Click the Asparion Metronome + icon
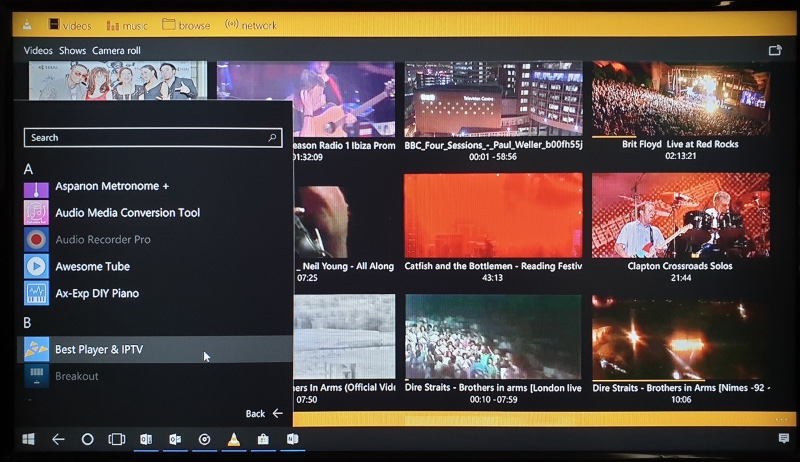This screenshot has width=800, height=462. tap(36, 189)
